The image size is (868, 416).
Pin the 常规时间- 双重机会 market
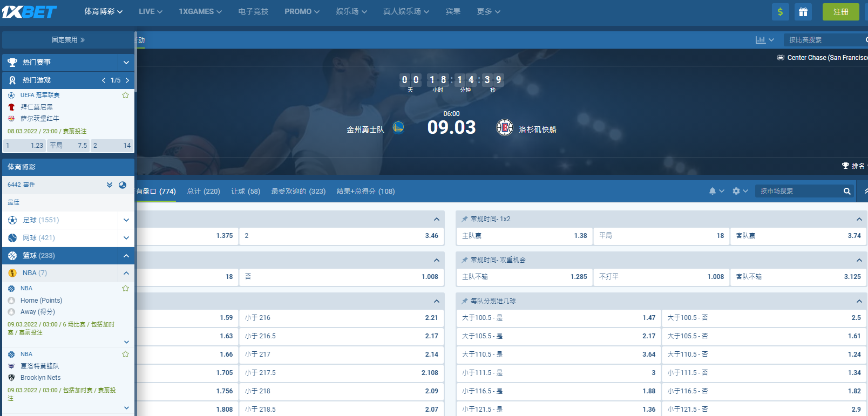[x=464, y=260]
